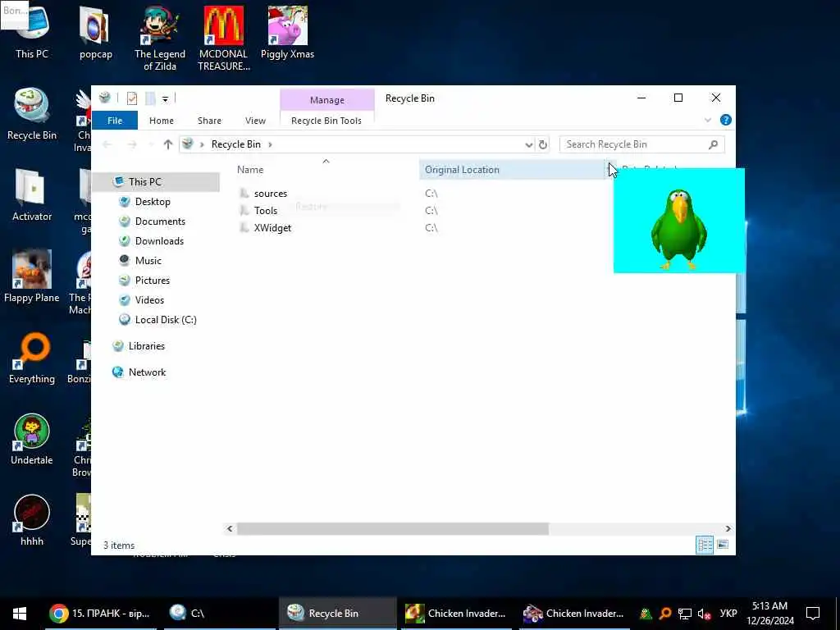
Task: Select Piggly Xmas desktop shortcut
Action: [287, 32]
